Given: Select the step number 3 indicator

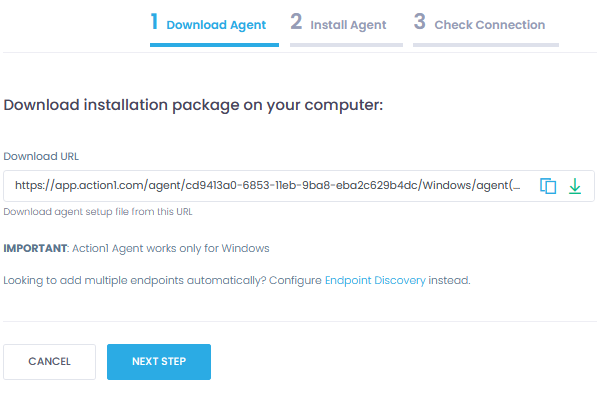Looking at the screenshot, I should [420, 22].
